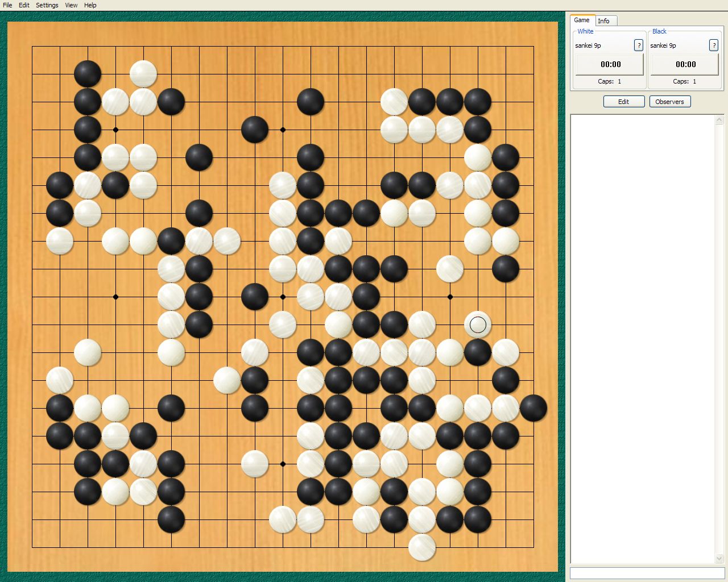Screen dimensions: 728x582
Task: Open the Help menu
Action: coord(90,5)
